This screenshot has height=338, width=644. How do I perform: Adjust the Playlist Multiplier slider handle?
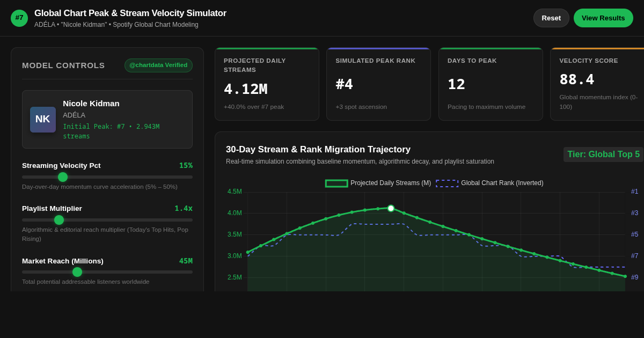[x=59, y=220]
